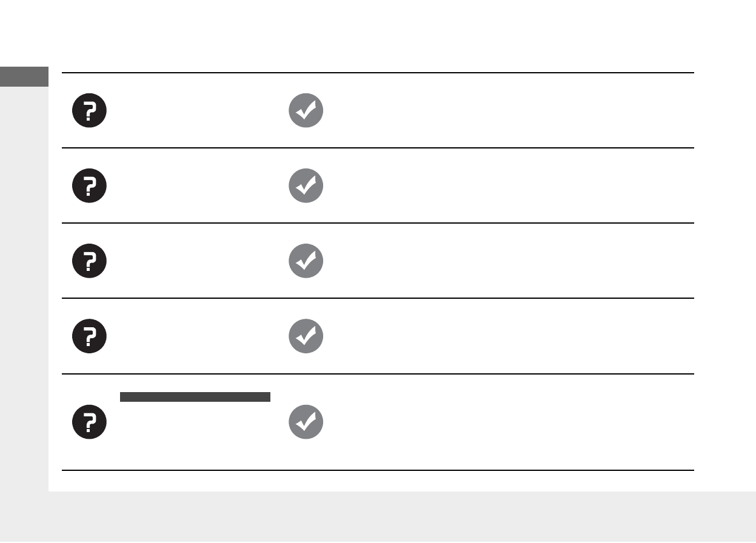Click the blank white header above the first row

[376, 36]
